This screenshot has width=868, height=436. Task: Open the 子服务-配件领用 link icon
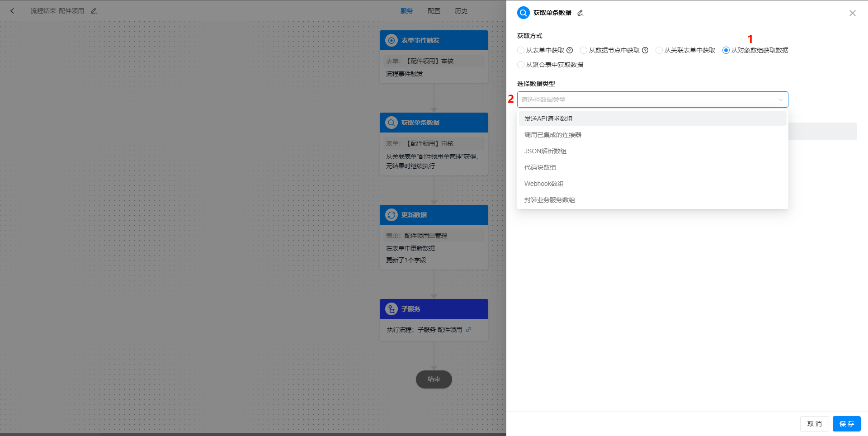[x=469, y=330]
